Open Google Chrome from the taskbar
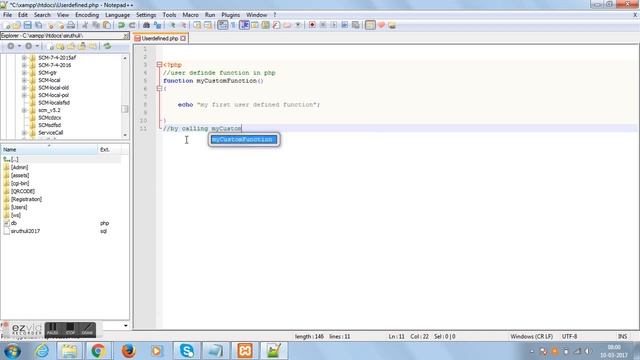Screen dimensions: 640x360 point(98,351)
